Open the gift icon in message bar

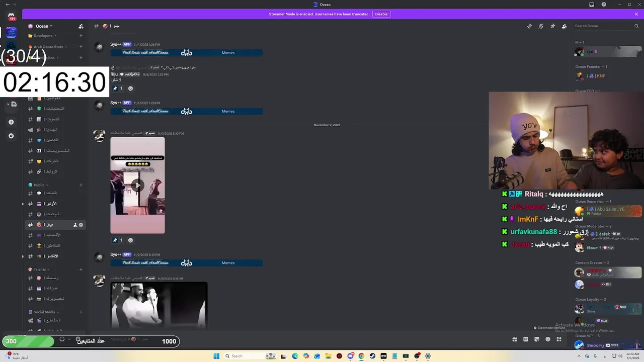(514, 339)
